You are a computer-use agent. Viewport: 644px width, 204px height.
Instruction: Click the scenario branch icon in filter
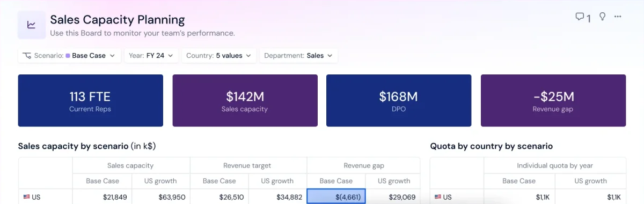(27, 56)
